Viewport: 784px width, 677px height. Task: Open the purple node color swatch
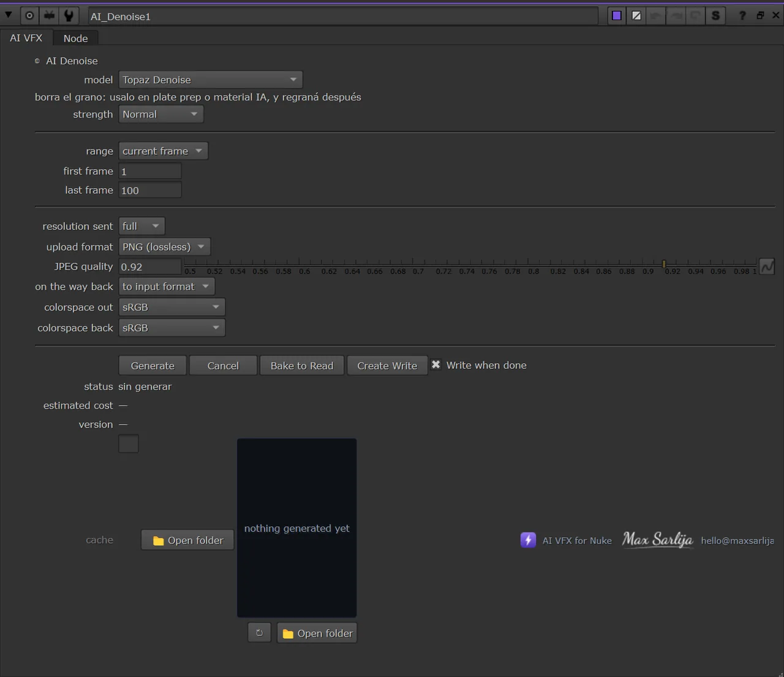pos(617,16)
